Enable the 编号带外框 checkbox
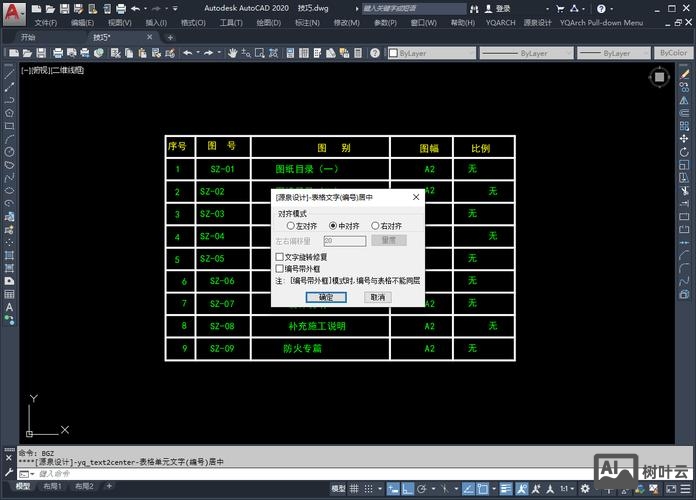This screenshot has height=500, width=696. 280,268
